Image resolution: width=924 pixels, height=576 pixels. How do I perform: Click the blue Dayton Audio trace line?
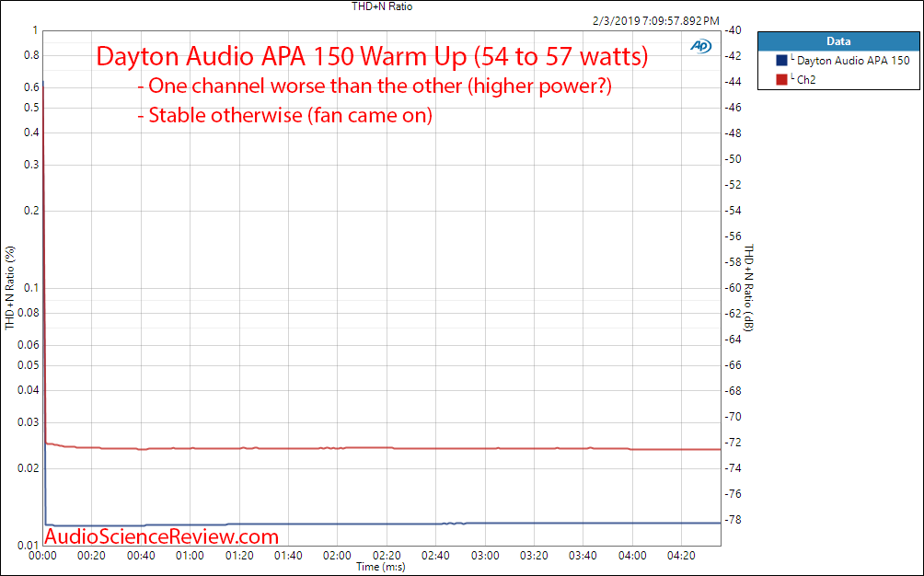383,524
